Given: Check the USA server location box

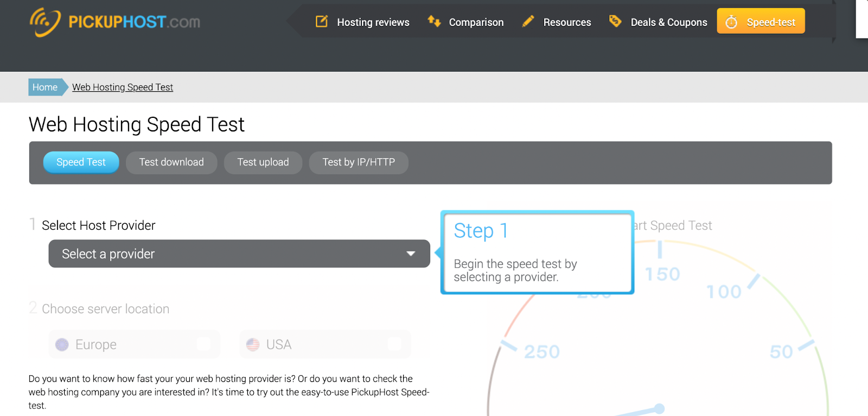Looking at the screenshot, I should (394, 344).
